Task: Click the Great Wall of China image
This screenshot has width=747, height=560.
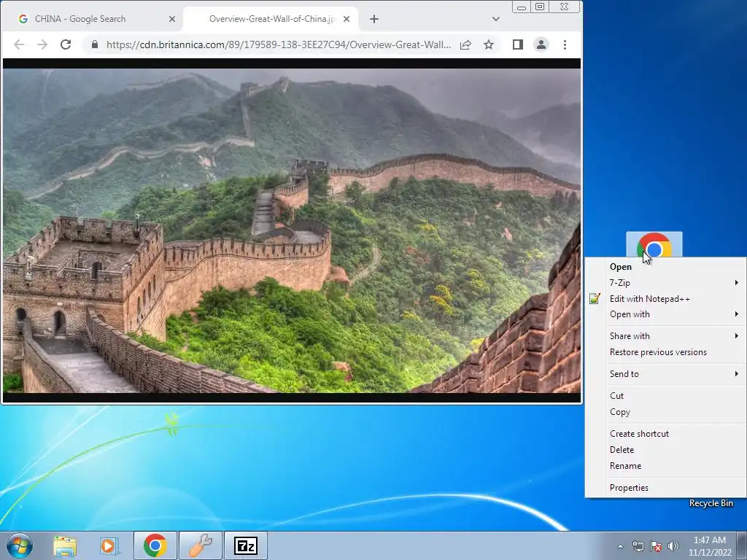Action: 292,230
